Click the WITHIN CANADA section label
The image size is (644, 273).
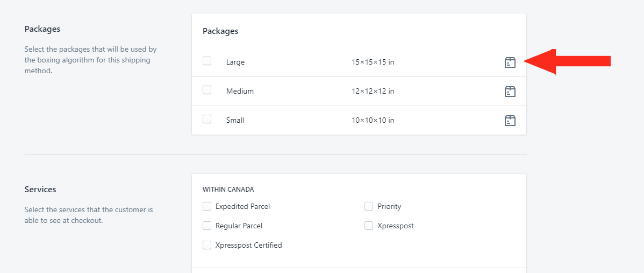228,190
